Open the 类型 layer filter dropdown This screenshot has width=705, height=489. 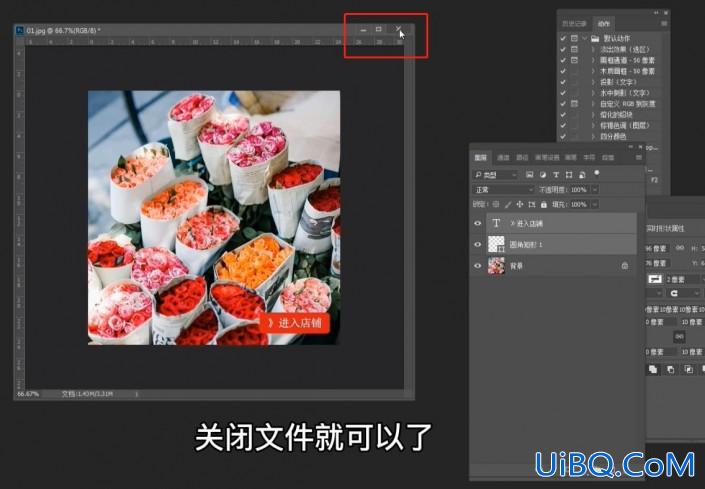pos(495,175)
